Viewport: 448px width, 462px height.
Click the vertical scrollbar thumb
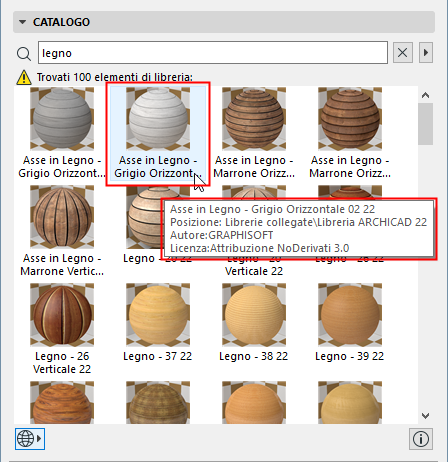pyautogui.click(x=425, y=124)
